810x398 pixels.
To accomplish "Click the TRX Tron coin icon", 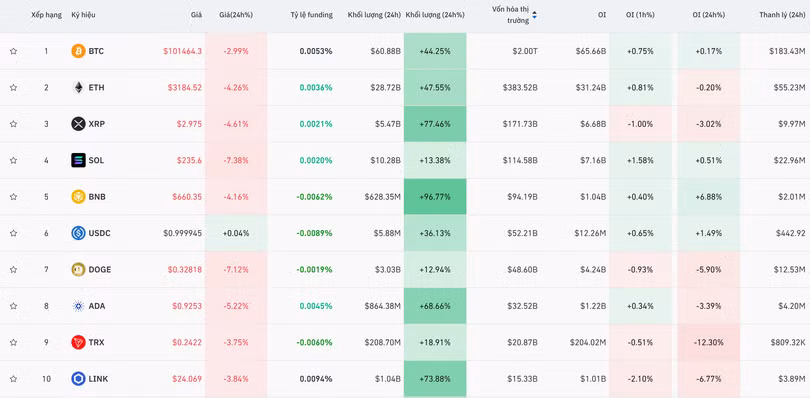I will 78,342.
